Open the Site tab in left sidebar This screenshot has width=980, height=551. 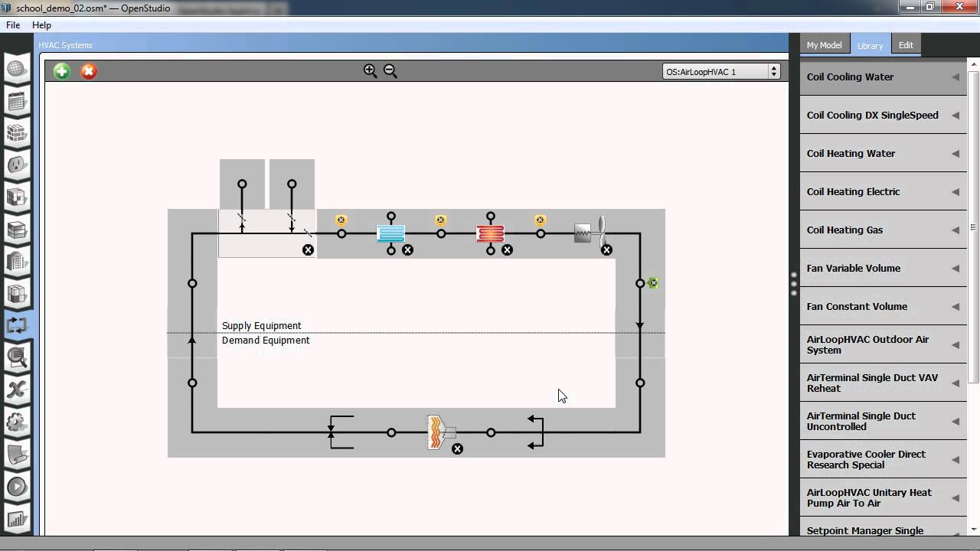17,70
